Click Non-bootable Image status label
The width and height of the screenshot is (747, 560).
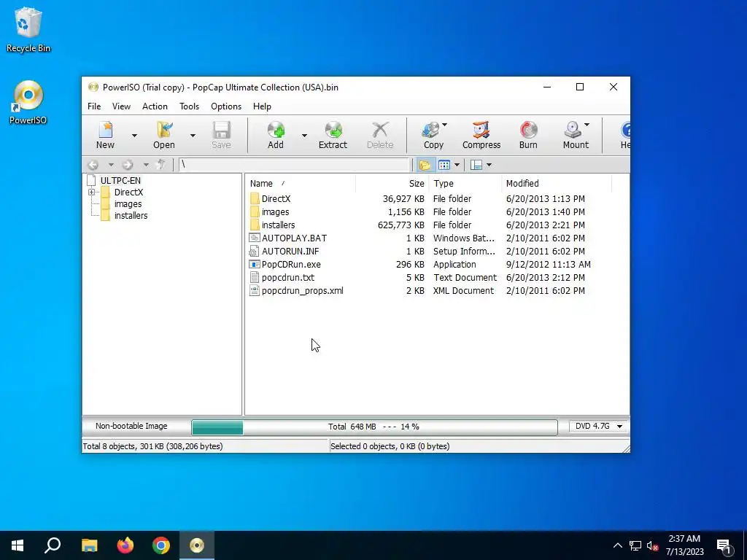(131, 426)
